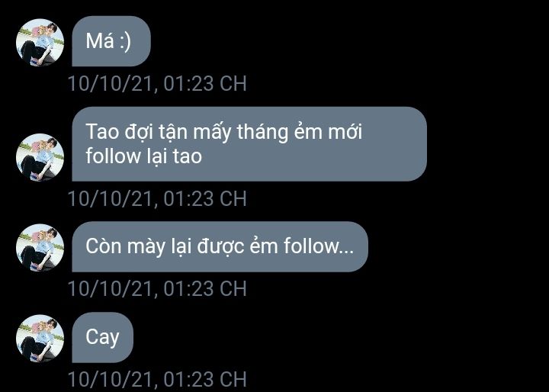The width and height of the screenshot is (549, 392).
Task: Click the ellipsis ending the third message
Action: point(347,251)
